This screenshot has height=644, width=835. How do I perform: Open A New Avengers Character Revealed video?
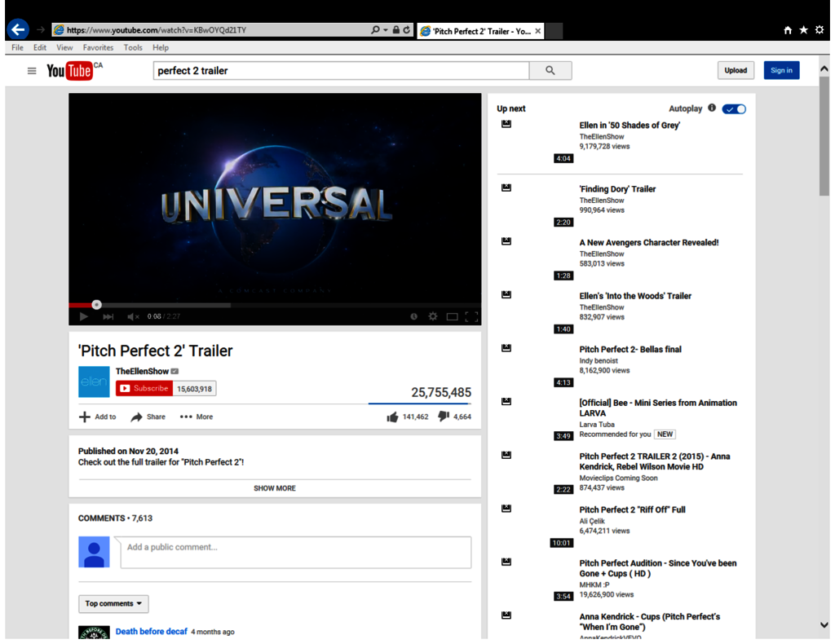[x=648, y=242]
